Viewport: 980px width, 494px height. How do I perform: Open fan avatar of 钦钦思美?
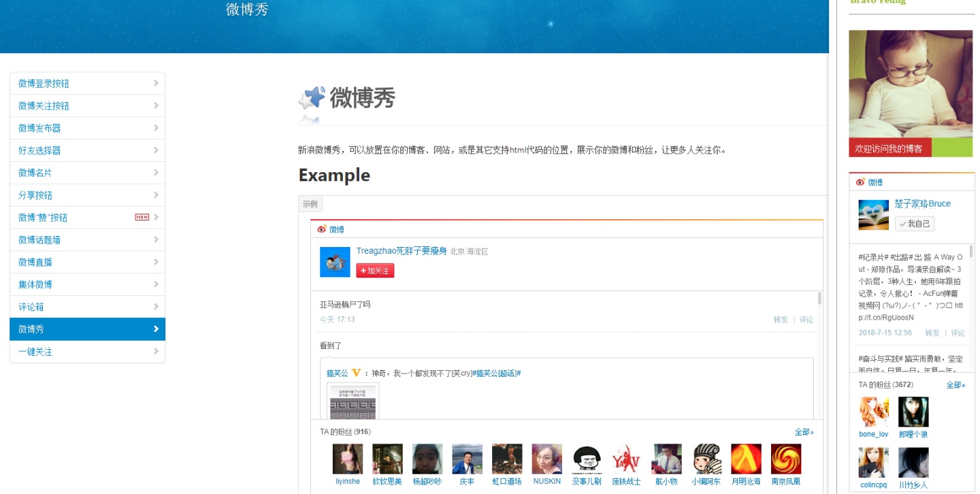pos(387,459)
